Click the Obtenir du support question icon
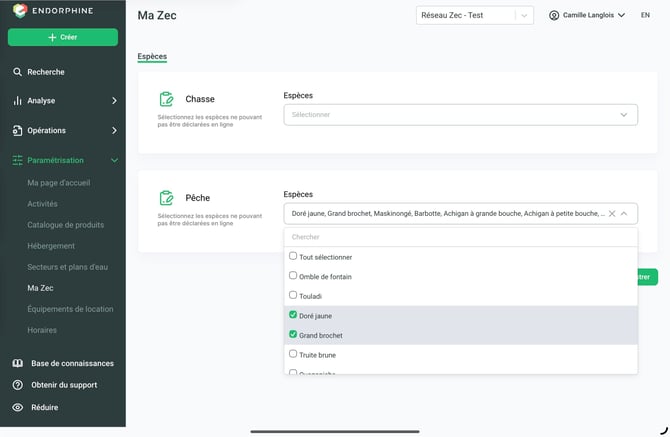Screen dimensions: 670x437 coord(18,385)
